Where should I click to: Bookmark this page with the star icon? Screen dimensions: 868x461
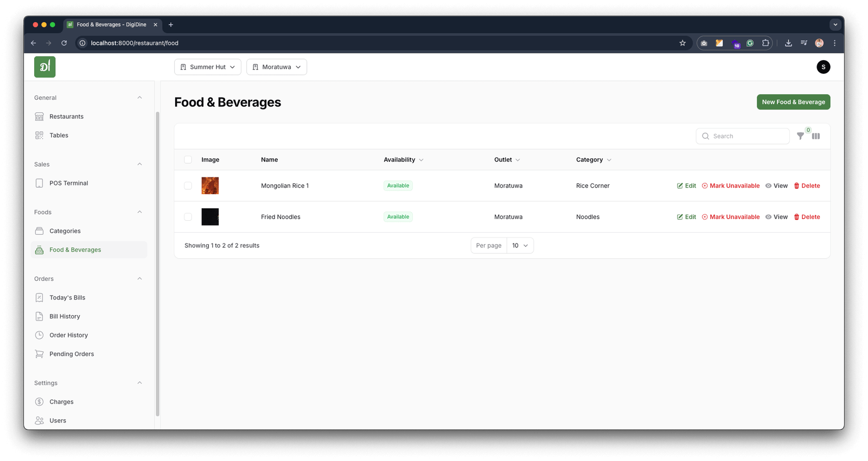tap(682, 43)
